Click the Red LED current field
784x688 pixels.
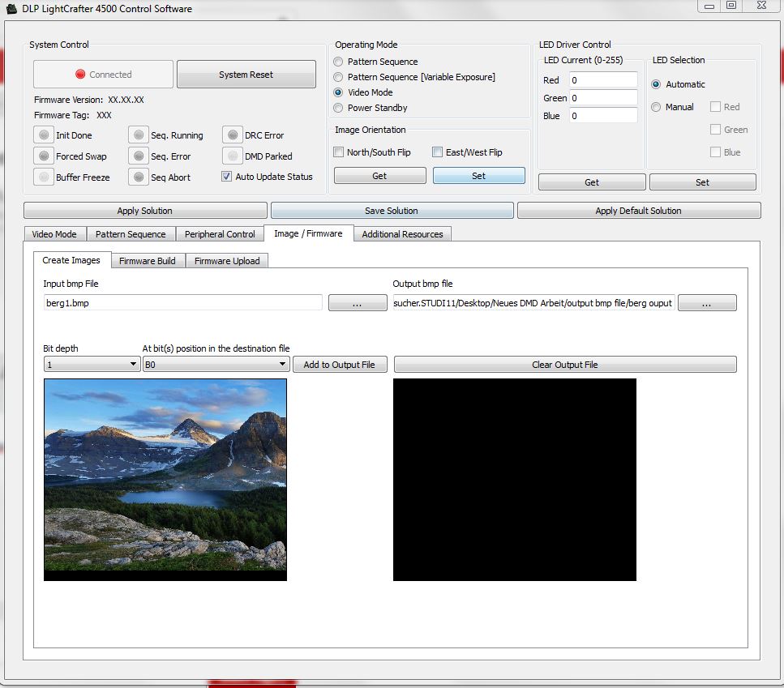click(603, 80)
